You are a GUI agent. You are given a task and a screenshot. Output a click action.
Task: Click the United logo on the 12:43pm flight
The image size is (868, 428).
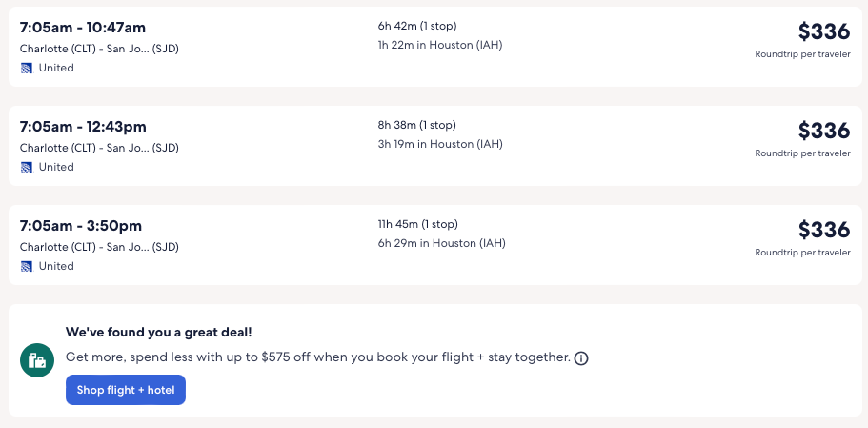(x=27, y=167)
